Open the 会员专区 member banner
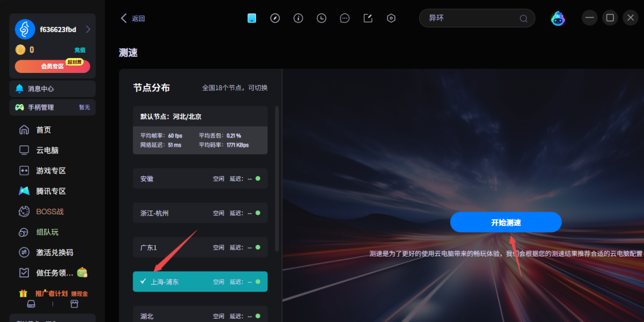Image resolution: width=644 pixels, height=322 pixels. pyautogui.click(x=53, y=66)
